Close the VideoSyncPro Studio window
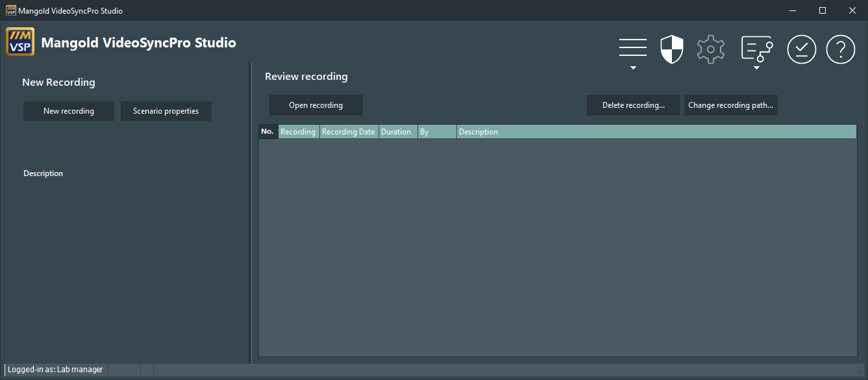Screen dimensions: 868x380 pos(852,10)
